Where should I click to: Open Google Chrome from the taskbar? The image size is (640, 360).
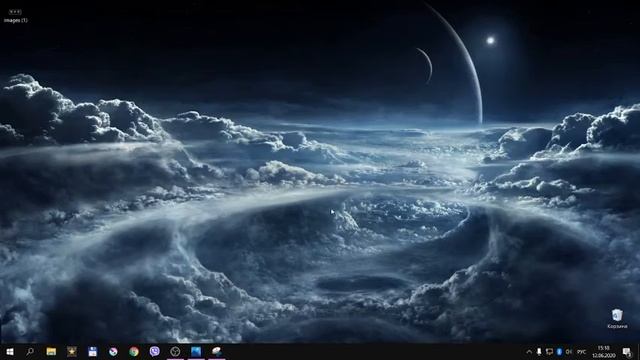coord(134,351)
